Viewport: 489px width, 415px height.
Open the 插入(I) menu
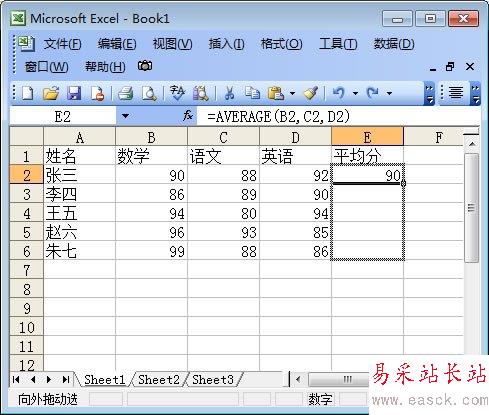coord(226,44)
